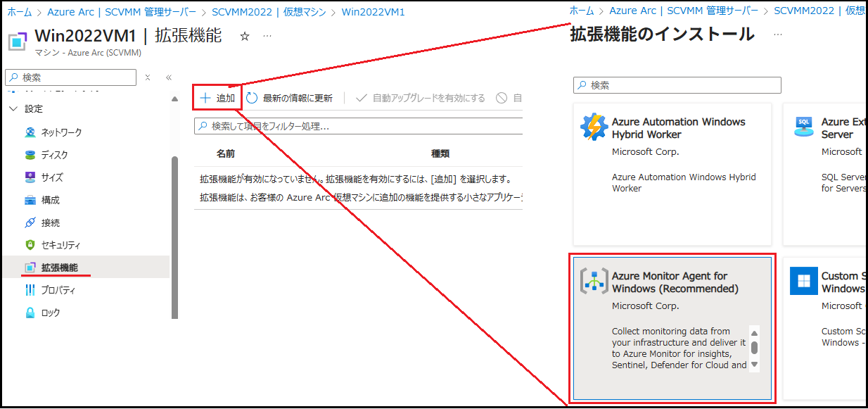Select 拡張機能 in the sidebar menu
The width and height of the screenshot is (868, 409).
59,268
